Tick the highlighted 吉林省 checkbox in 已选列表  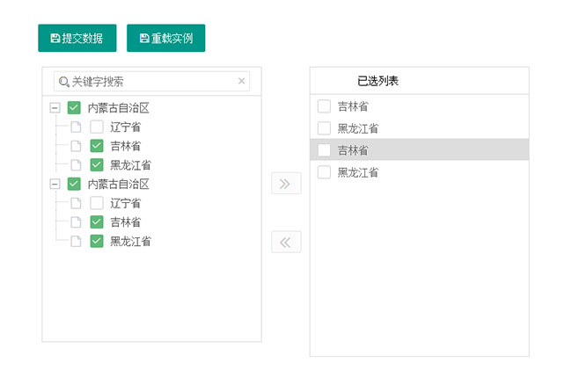pyautogui.click(x=324, y=150)
